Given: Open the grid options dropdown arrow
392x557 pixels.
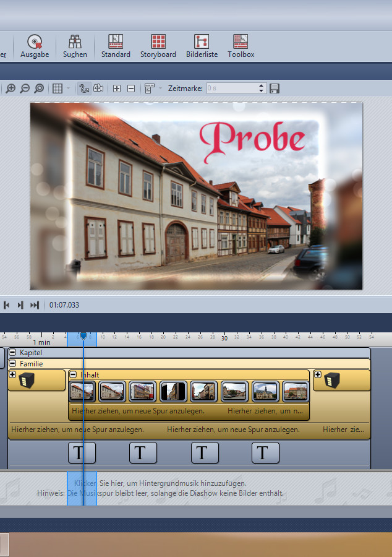Looking at the screenshot, I should [x=68, y=89].
